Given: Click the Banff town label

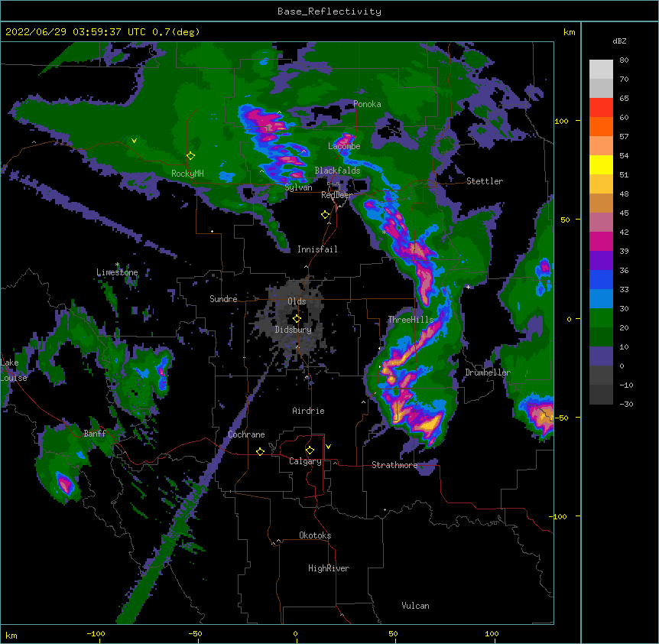Looking at the screenshot, I should point(95,434).
